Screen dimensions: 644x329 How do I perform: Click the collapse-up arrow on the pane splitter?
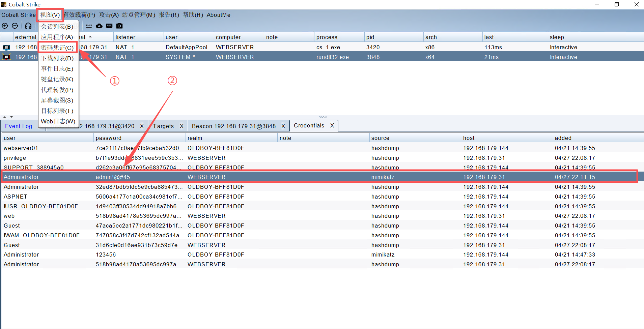pyautogui.click(x=5, y=117)
